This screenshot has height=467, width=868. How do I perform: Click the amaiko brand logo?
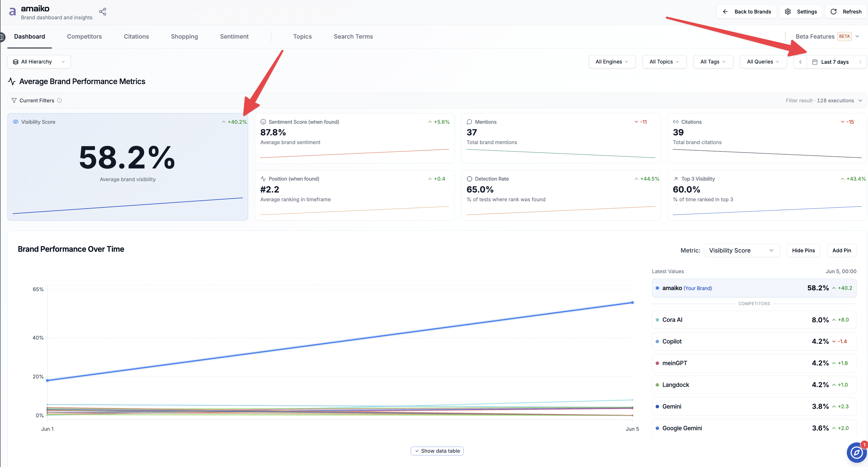pyautogui.click(x=12, y=12)
